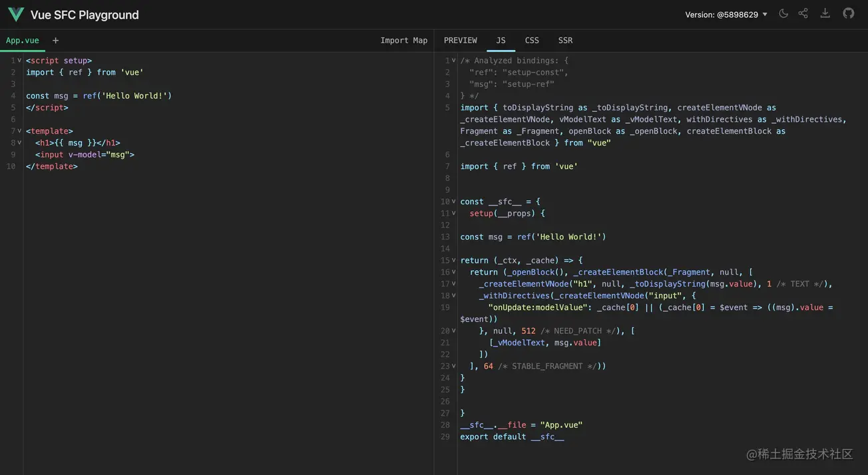Click closing </script> tag in editor

(x=47, y=108)
